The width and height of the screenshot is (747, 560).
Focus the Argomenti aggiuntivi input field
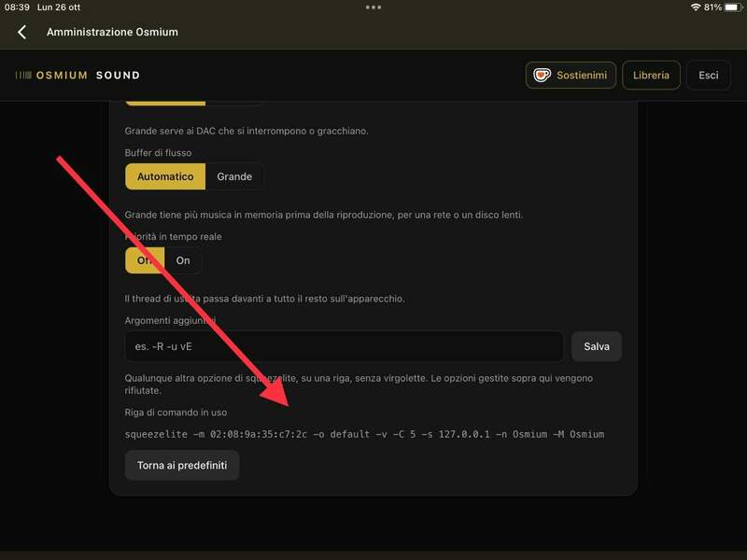[x=345, y=346]
